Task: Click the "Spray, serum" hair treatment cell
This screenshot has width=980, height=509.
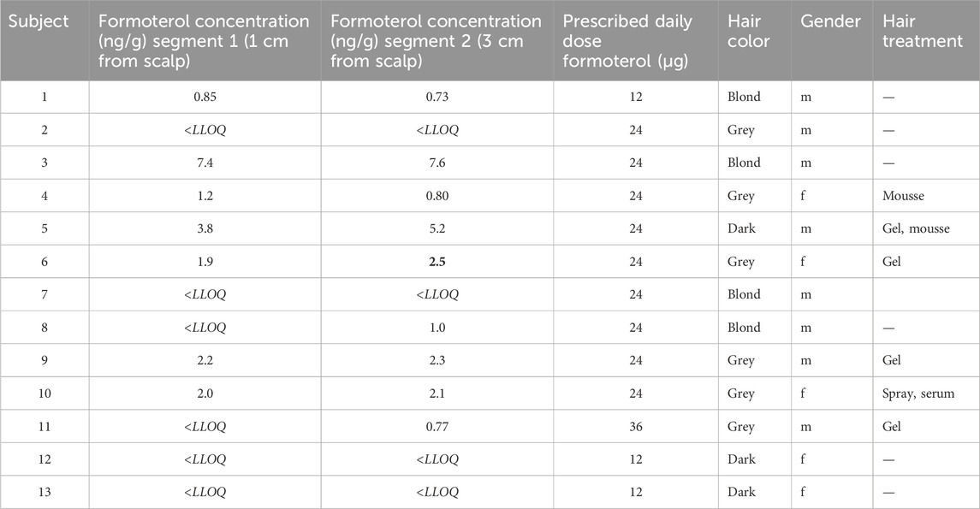Action: click(916, 394)
